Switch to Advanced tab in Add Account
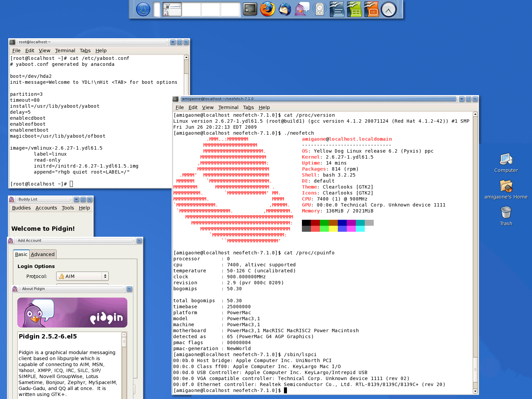This screenshot has width=532, height=399. click(43, 254)
